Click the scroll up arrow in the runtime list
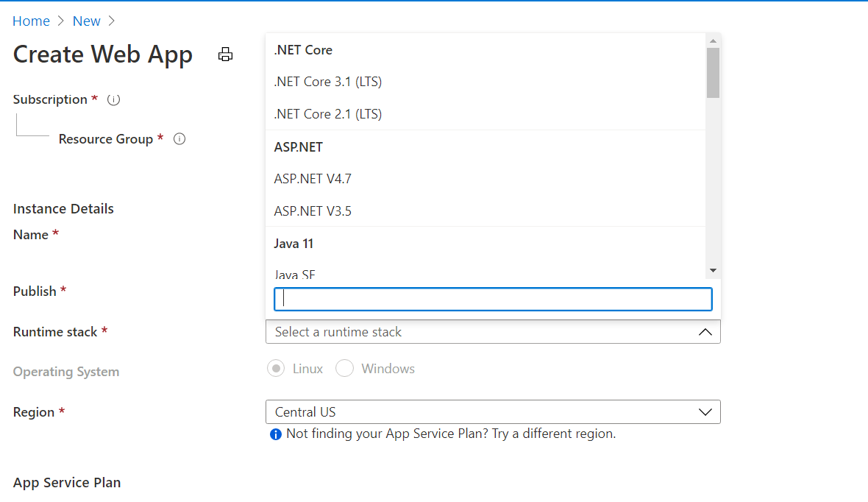 pyautogui.click(x=712, y=40)
